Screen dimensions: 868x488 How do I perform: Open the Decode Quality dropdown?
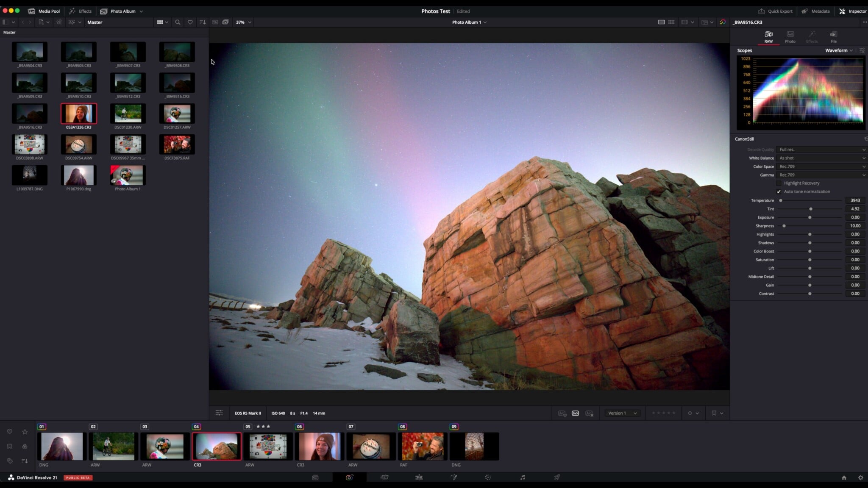pos(821,150)
